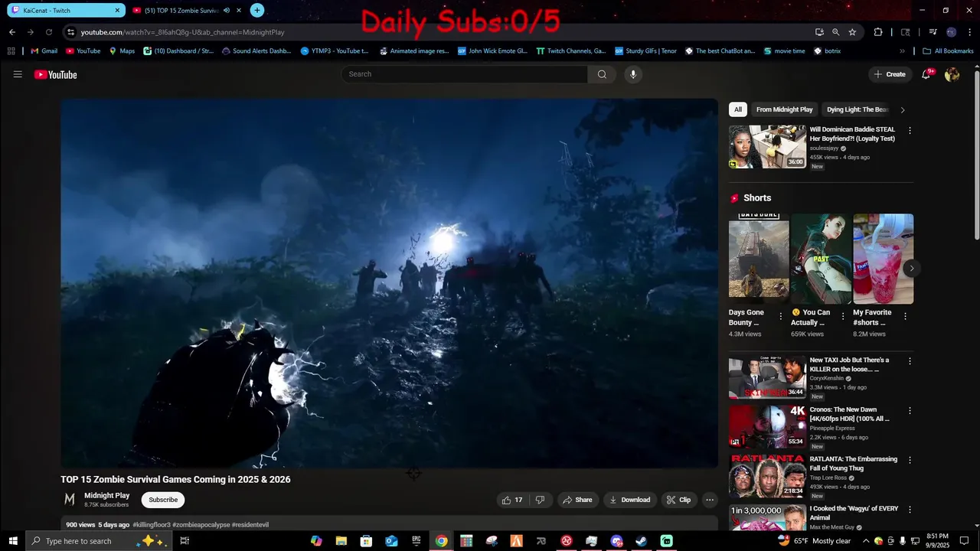980x551 pixels.
Task: Open the YouTube guide hamburger menu
Action: pos(18,74)
